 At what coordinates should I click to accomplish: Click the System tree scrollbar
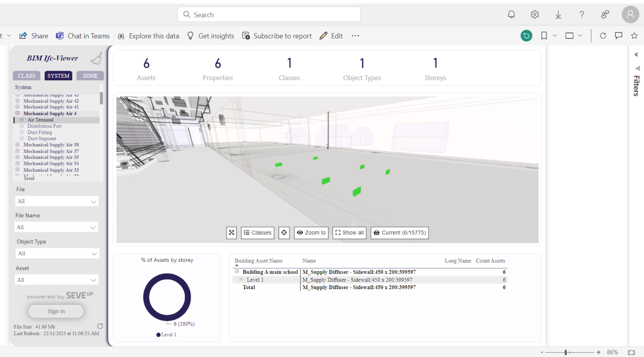click(101, 98)
